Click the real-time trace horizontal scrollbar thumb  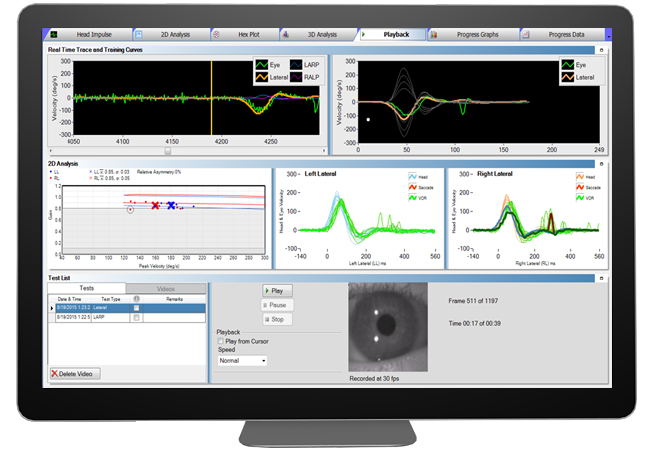click(x=167, y=152)
